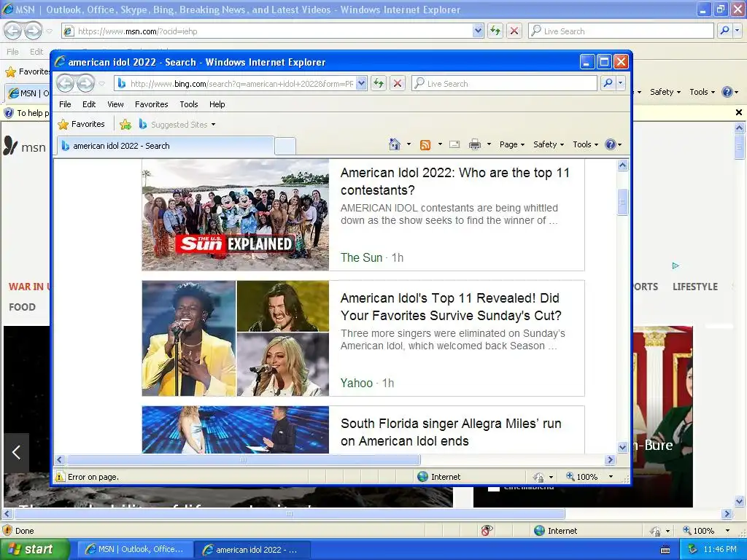Click Forward arrow in Bing search window
Screen dimensions: 747x560
coord(86,83)
